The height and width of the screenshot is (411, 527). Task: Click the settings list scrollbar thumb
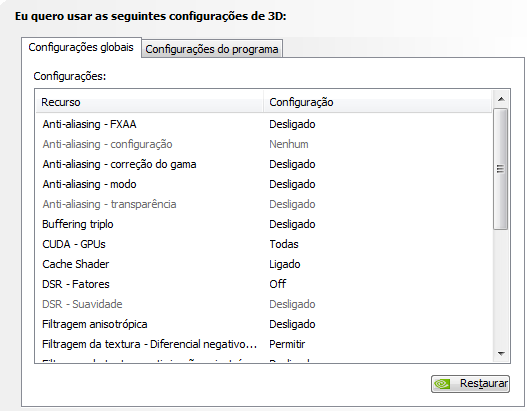(x=500, y=169)
